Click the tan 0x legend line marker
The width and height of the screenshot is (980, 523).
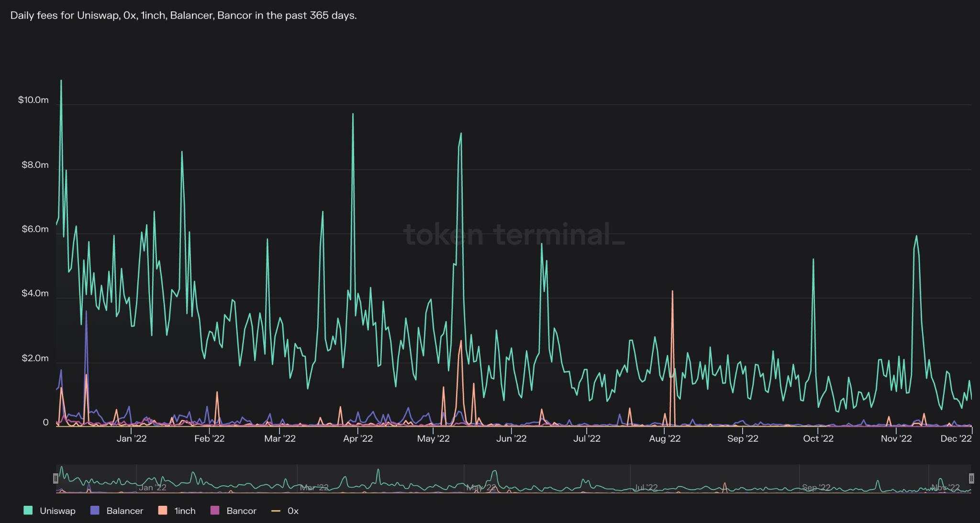tap(276, 511)
